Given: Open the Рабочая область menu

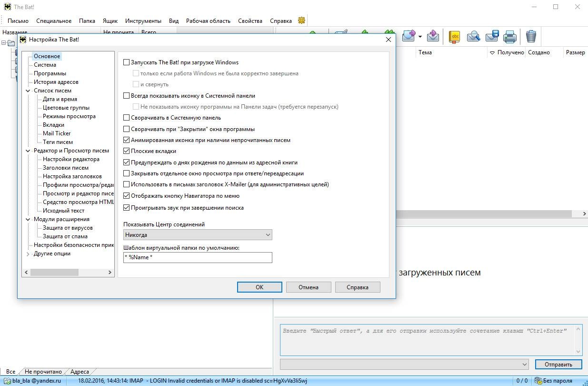Looking at the screenshot, I should click(208, 21).
